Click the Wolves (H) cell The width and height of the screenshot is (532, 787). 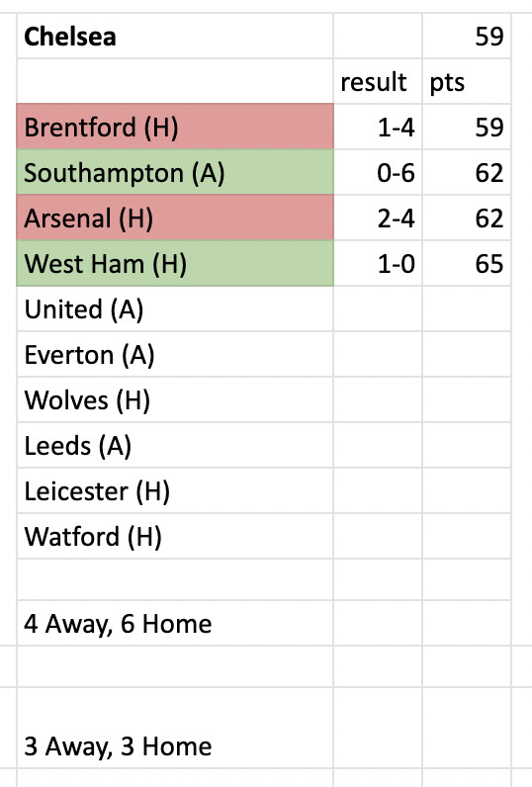point(175,399)
